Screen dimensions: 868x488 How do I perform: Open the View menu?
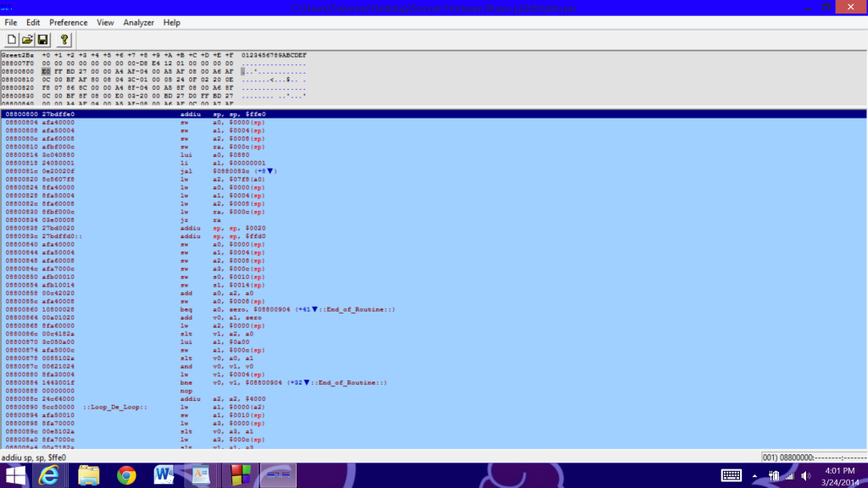point(105,23)
